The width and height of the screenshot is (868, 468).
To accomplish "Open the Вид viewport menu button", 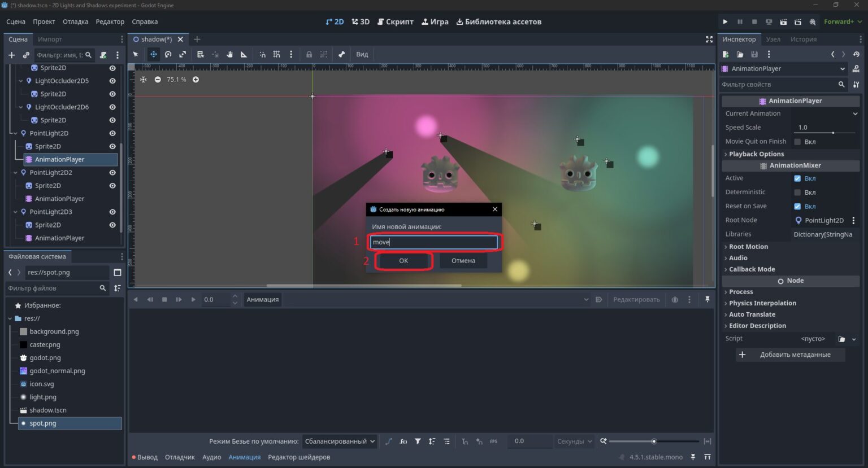I will tap(362, 54).
